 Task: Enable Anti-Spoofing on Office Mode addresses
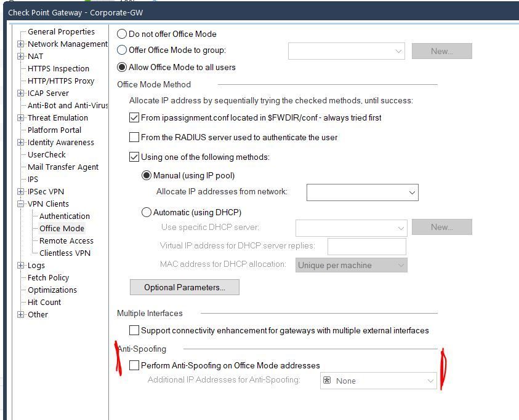[134, 365]
